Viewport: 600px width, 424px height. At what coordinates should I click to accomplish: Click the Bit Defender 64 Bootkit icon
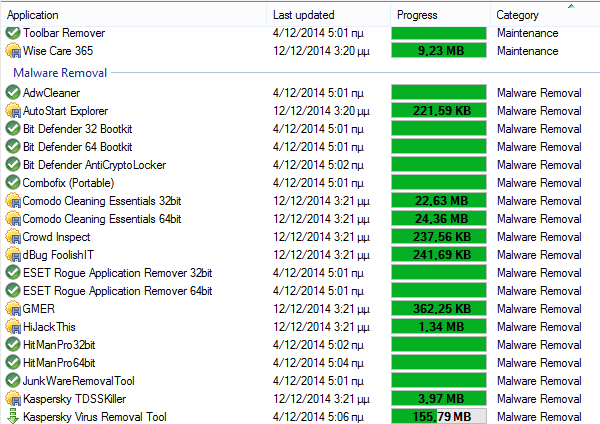[13, 147]
